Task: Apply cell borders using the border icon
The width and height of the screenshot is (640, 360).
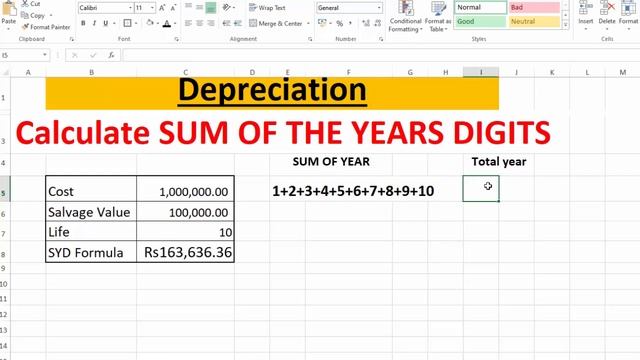Action: click(x=127, y=23)
